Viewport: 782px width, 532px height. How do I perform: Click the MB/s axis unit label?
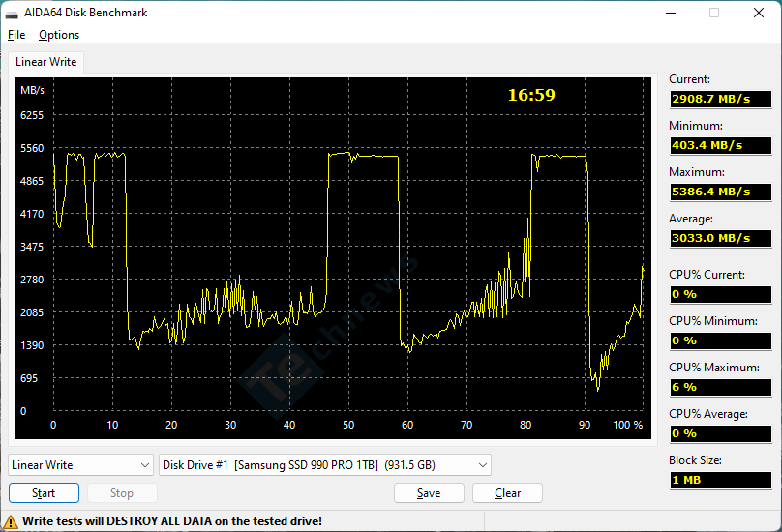(32, 90)
